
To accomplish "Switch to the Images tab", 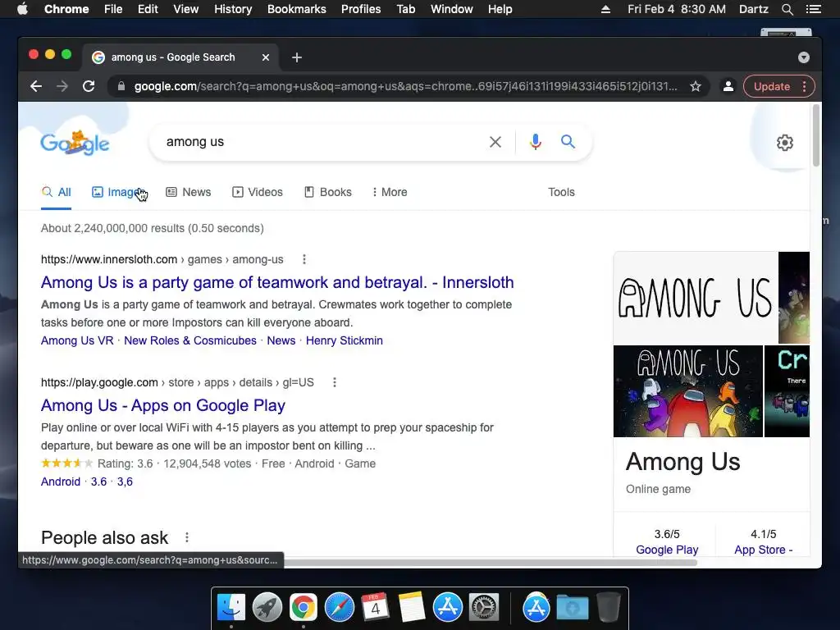I will (118, 192).
